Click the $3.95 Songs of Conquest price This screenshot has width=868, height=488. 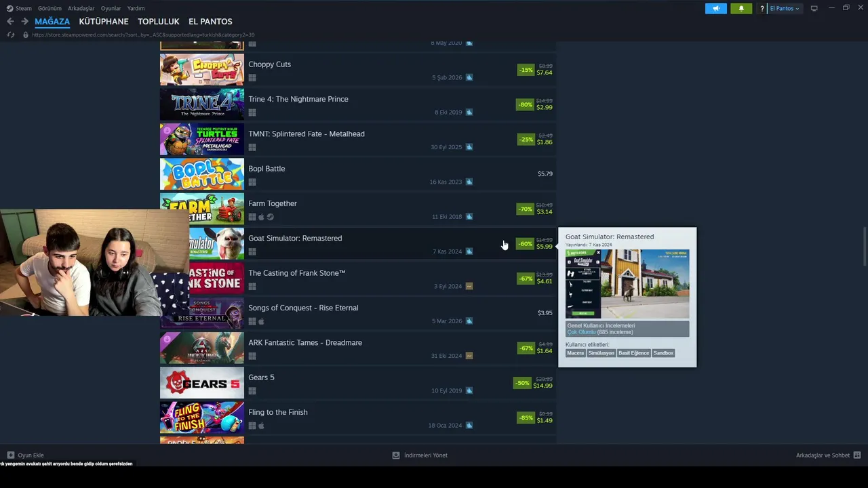click(x=545, y=313)
